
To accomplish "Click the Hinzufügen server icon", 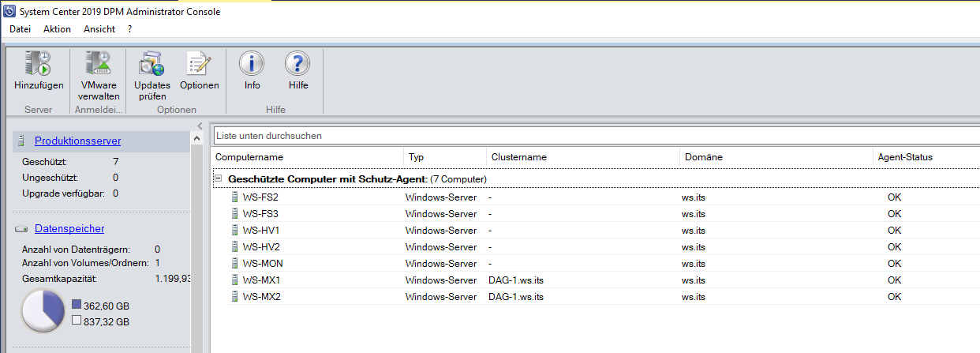I will (x=38, y=65).
